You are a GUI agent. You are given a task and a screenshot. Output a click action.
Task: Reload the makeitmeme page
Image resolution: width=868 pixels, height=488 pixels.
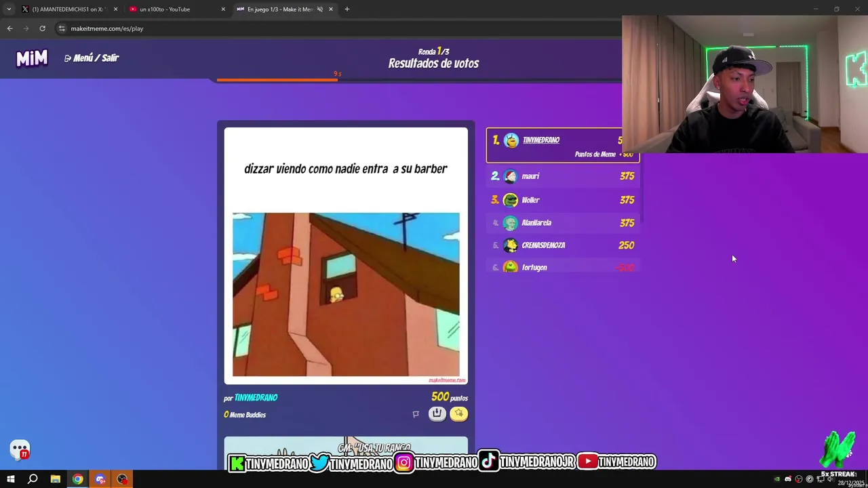(42, 28)
